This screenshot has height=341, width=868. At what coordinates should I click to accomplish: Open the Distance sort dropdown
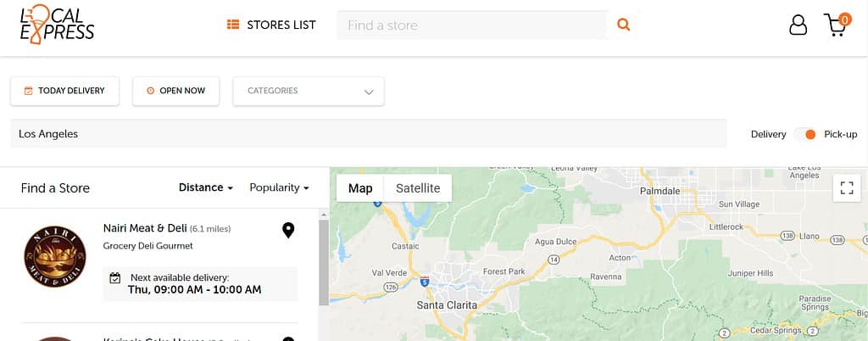tap(205, 187)
